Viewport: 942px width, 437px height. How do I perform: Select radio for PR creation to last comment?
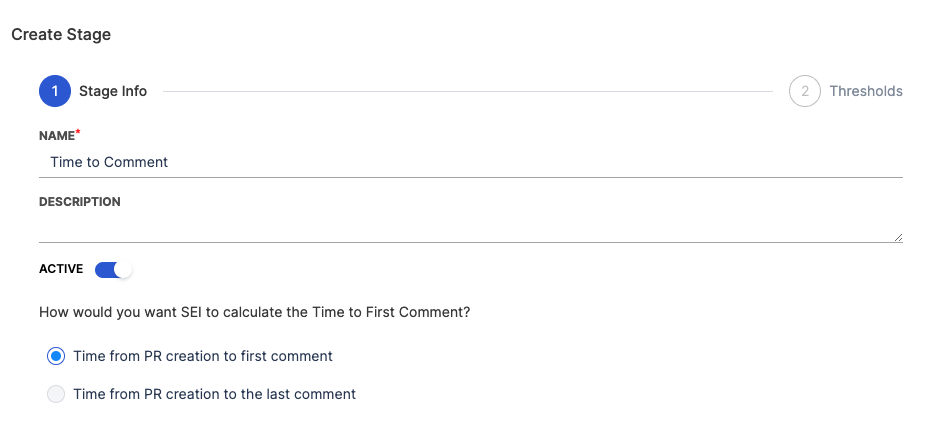[56, 394]
